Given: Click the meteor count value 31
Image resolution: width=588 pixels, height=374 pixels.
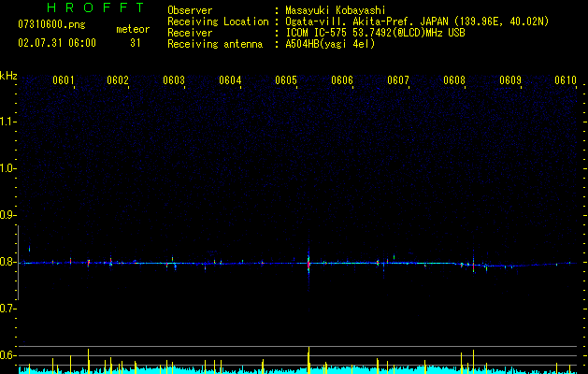Looking at the screenshot, I should pos(136,43).
